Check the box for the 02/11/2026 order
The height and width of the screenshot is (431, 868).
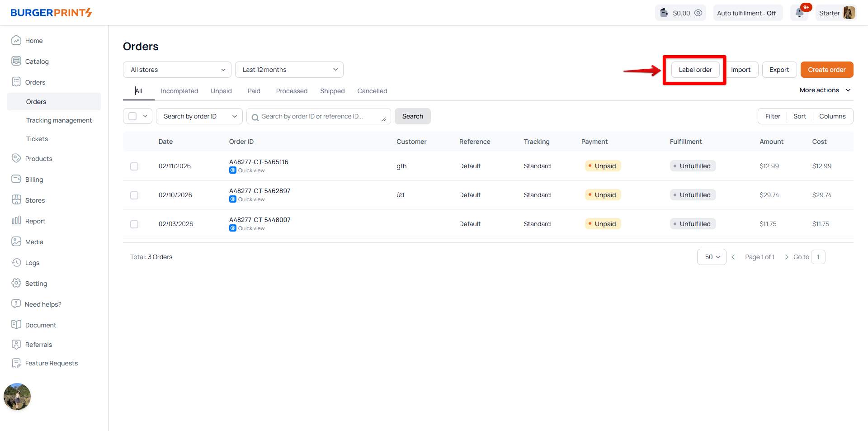[134, 166]
